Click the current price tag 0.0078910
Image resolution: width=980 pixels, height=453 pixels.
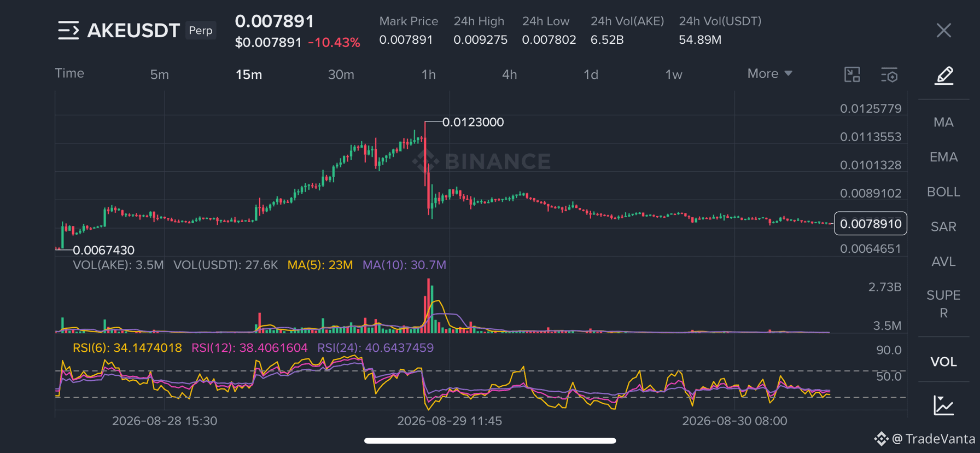pos(870,224)
